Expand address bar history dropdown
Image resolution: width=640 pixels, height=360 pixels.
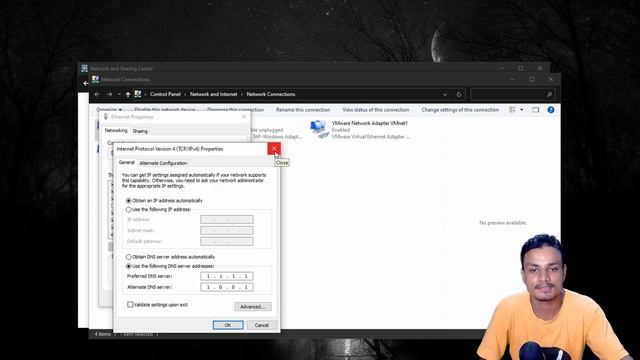[445, 94]
